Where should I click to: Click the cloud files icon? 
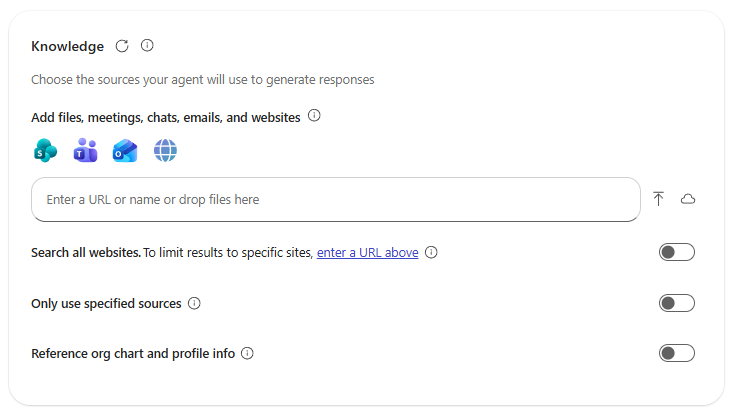click(688, 199)
